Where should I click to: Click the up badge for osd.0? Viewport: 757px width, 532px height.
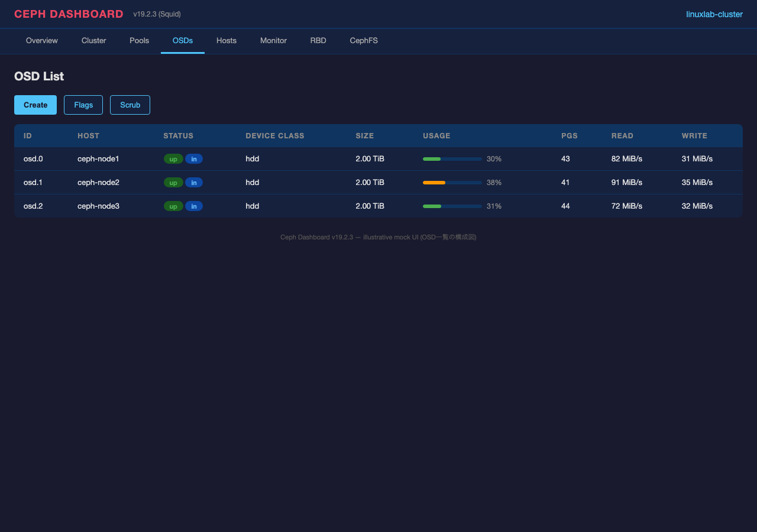pyautogui.click(x=173, y=159)
